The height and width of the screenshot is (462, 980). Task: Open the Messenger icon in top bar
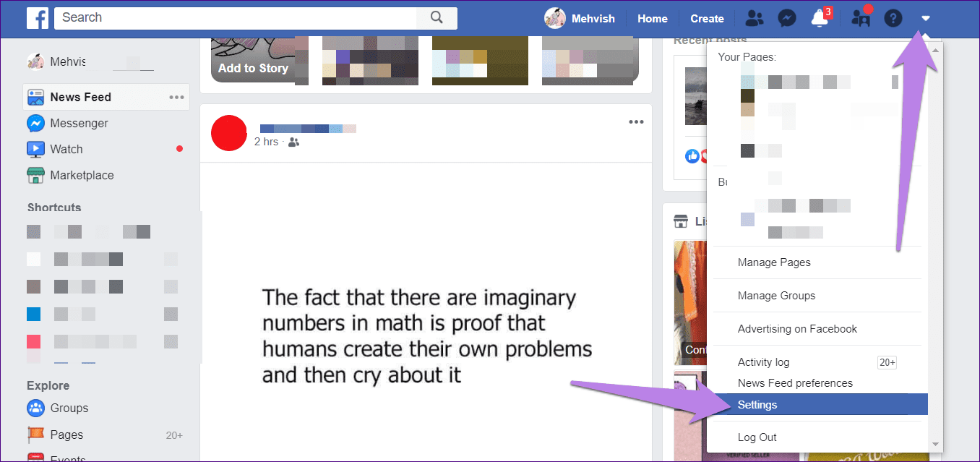click(787, 19)
